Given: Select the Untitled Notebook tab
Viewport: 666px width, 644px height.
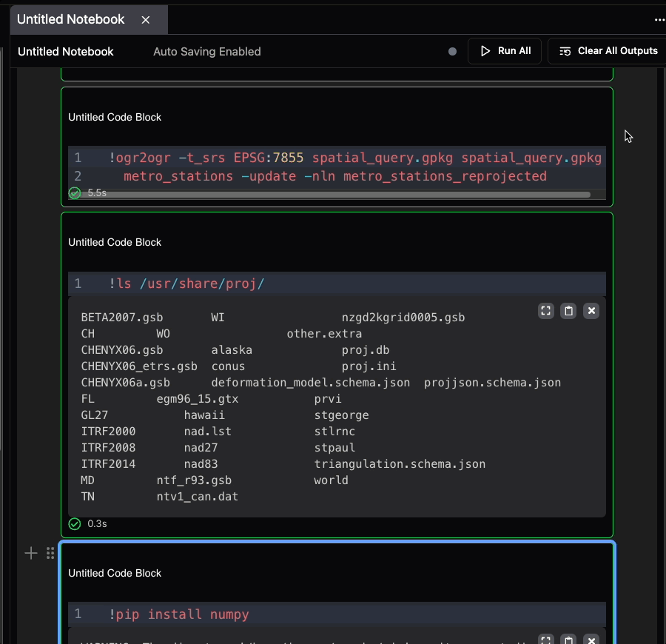Looking at the screenshot, I should point(89,19).
